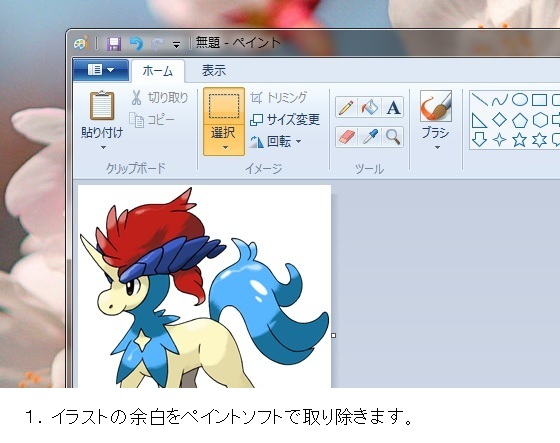The image size is (560, 443).
Task: Open the blue Paint file menu button
Action: (x=101, y=70)
